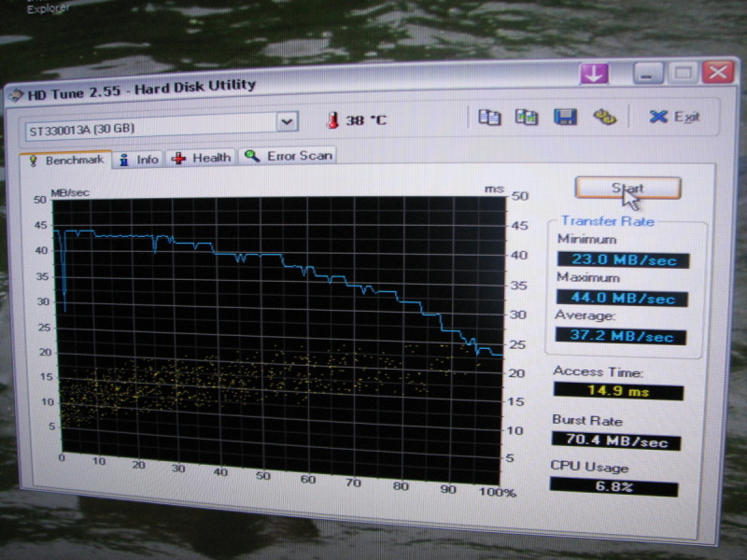Click the copy screenshot icon
Screen dimensions: 747x560
pos(527,117)
